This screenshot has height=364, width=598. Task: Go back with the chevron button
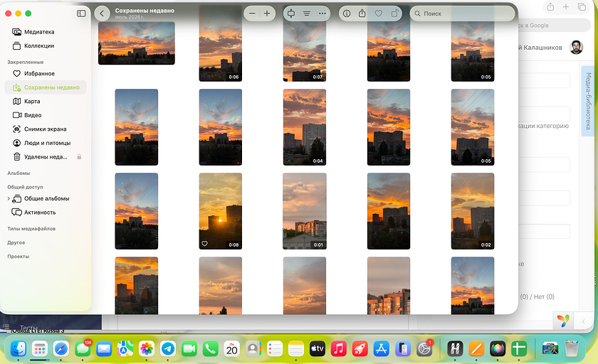pyautogui.click(x=102, y=14)
